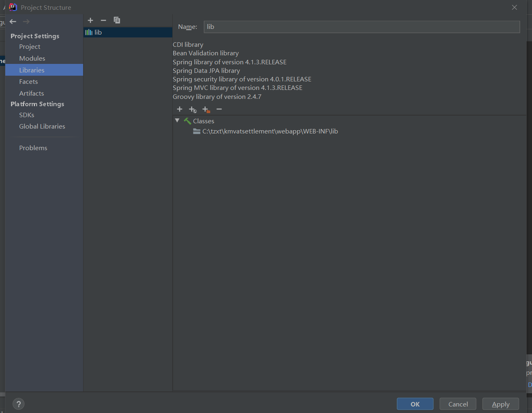
Task: Specify documentation URL icon
Action: click(193, 109)
